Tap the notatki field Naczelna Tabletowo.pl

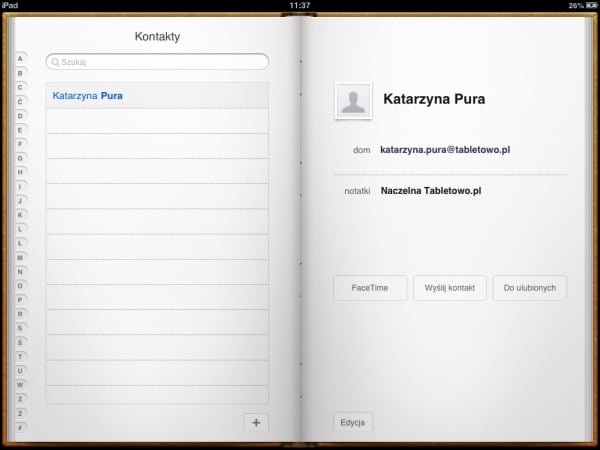pyautogui.click(x=432, y=190)
